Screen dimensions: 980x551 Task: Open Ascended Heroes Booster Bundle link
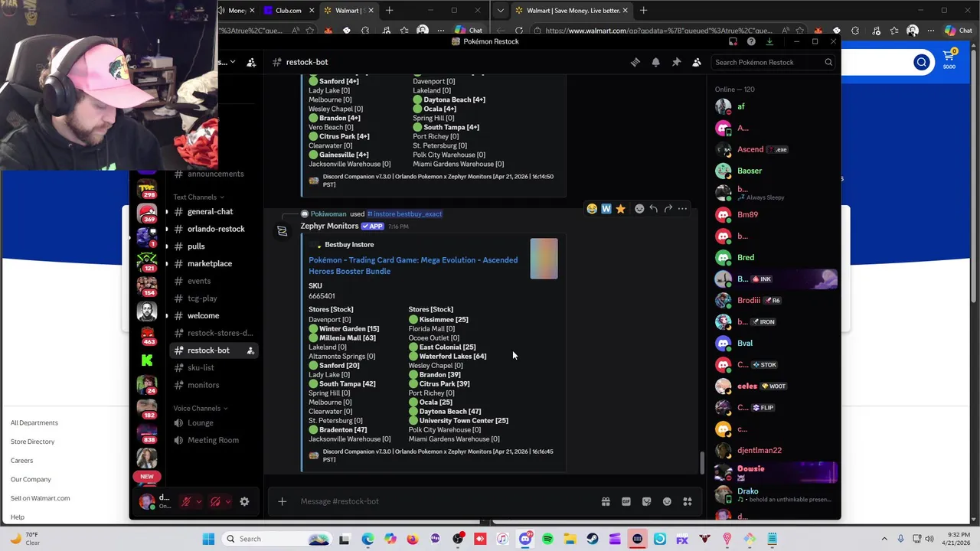[x=413, y=266]
